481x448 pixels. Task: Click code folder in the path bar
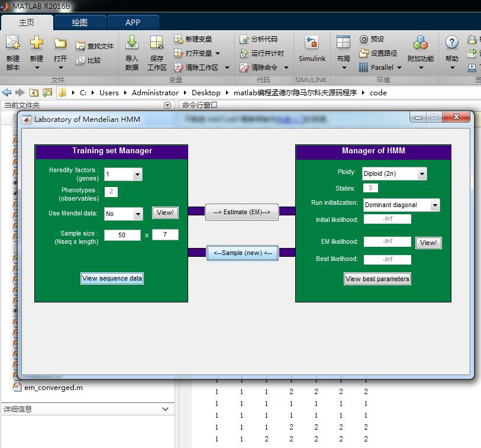coord(378,93)
